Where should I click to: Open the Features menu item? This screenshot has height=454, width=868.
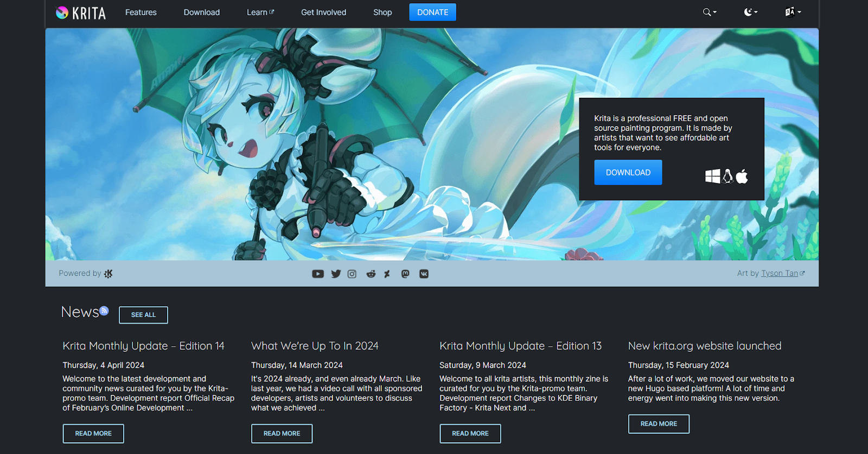(x=141, y=12)
